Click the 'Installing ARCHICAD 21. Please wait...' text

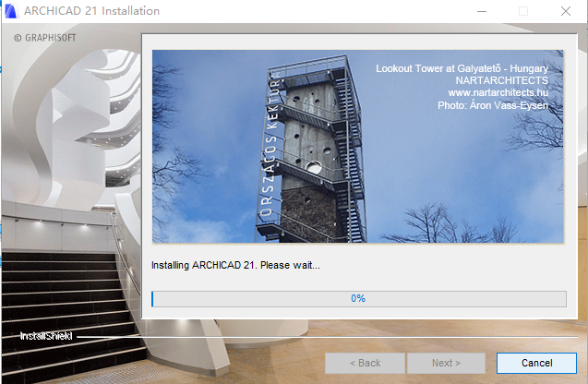pos(235,265)
